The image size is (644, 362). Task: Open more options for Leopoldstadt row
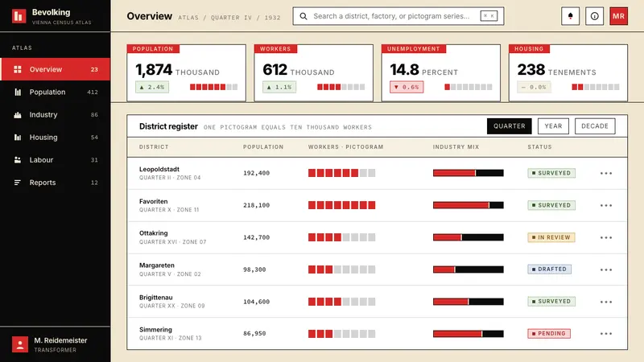coord(606,173)
